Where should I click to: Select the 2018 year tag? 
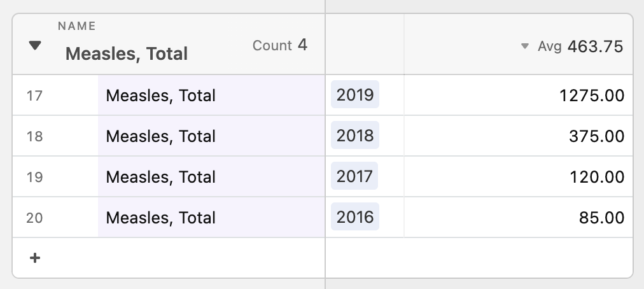(x=355, y=135)
